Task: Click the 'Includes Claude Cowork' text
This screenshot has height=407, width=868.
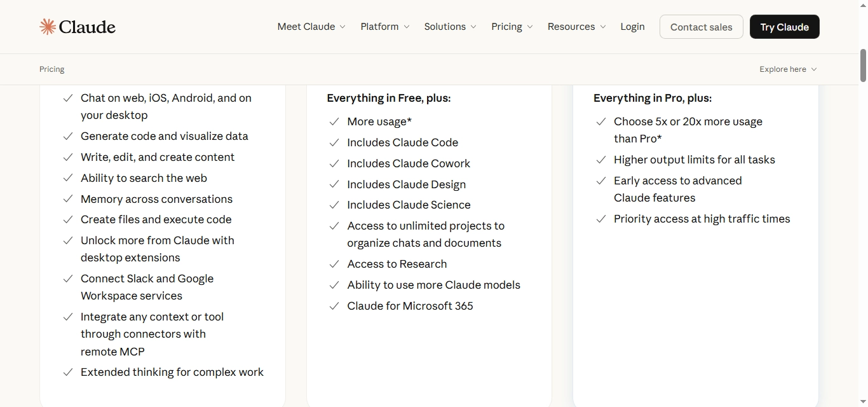Action: pos(409,163)
